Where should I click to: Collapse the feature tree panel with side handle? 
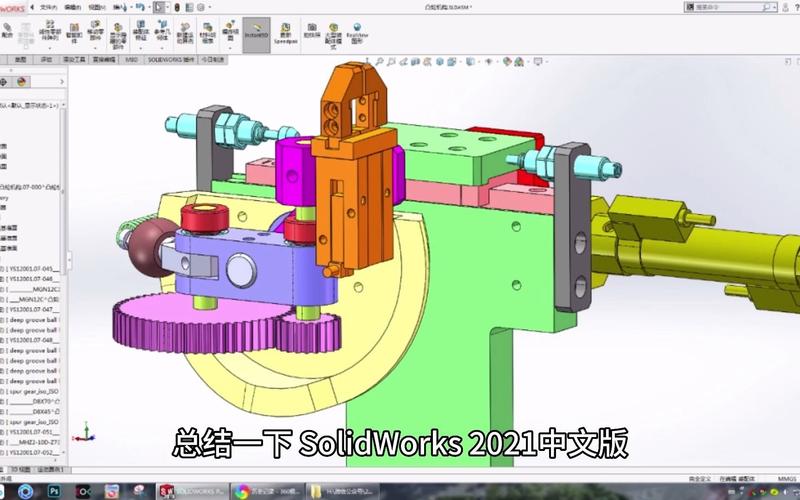[x=69, y=261]
